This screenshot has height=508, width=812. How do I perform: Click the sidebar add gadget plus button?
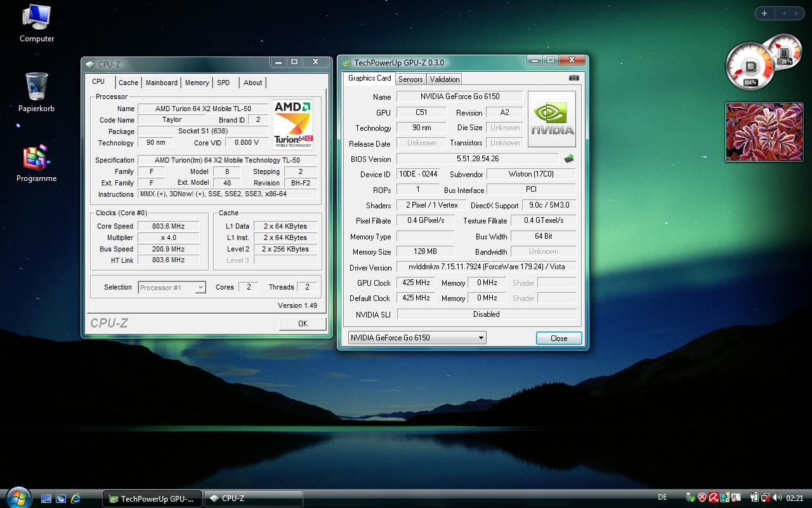pyautogui.click(x=764, y=13)
